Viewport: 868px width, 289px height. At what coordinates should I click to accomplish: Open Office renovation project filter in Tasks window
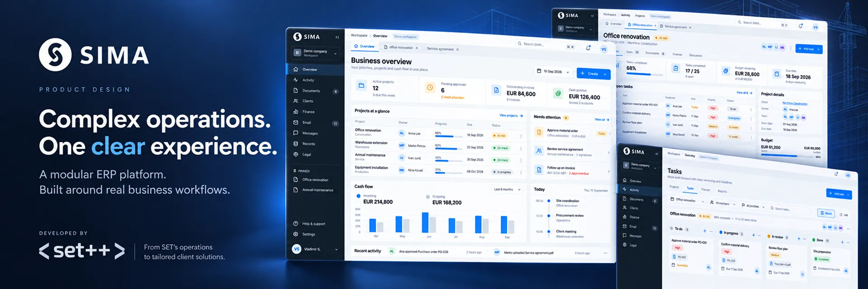pyautogui.click(x=687, y=200)
